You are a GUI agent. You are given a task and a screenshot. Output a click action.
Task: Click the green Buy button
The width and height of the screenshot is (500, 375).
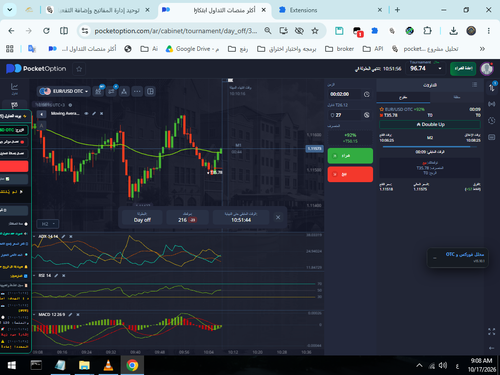coord(350,156)
